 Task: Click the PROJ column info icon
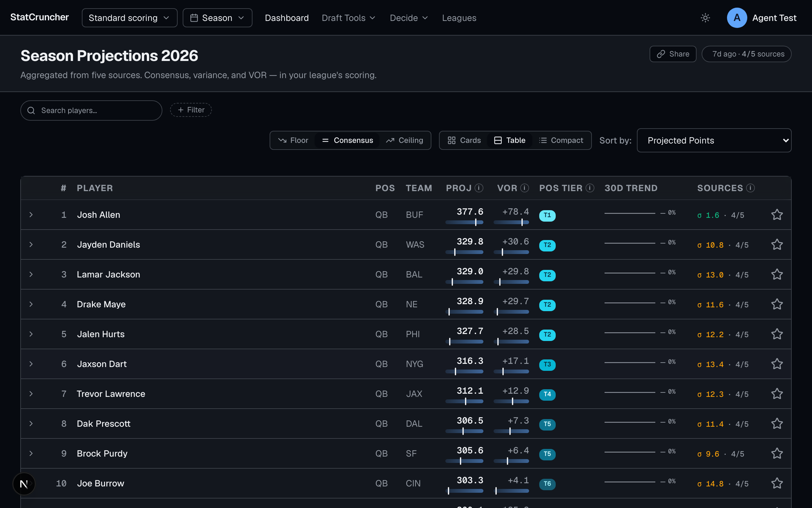[x=479, y=188]
